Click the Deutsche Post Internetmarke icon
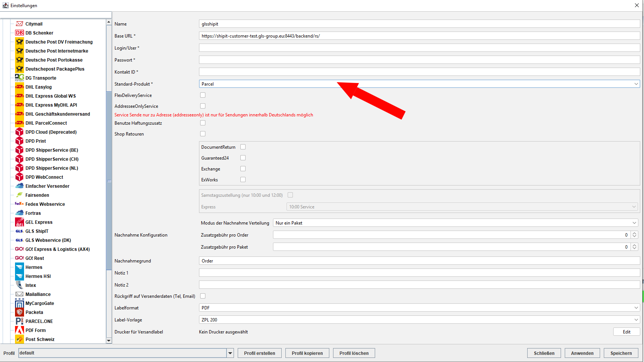The image size is (644, 362). click(20, 51)
